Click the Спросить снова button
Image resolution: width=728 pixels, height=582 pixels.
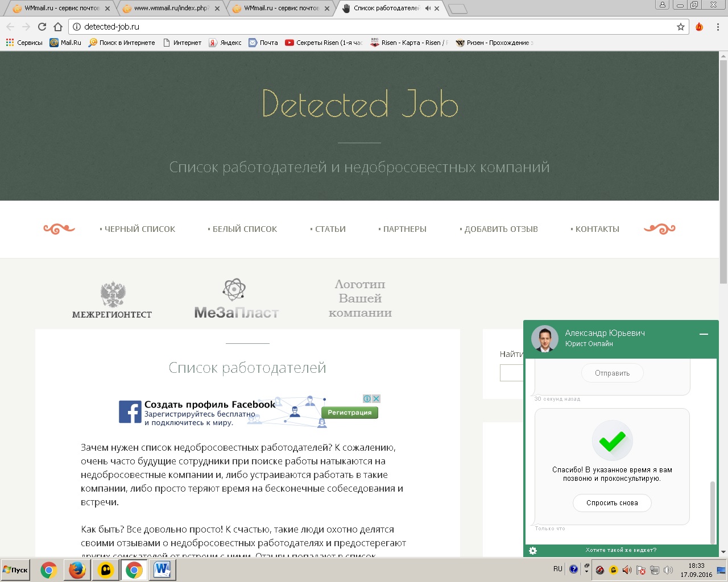point(612,502)
